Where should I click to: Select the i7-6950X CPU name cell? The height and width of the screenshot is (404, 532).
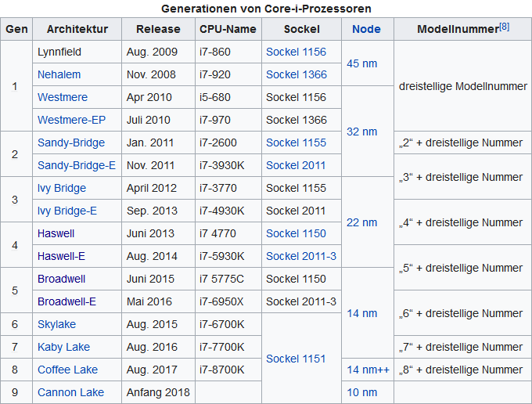pyautogui.click(x=228, y=301)
